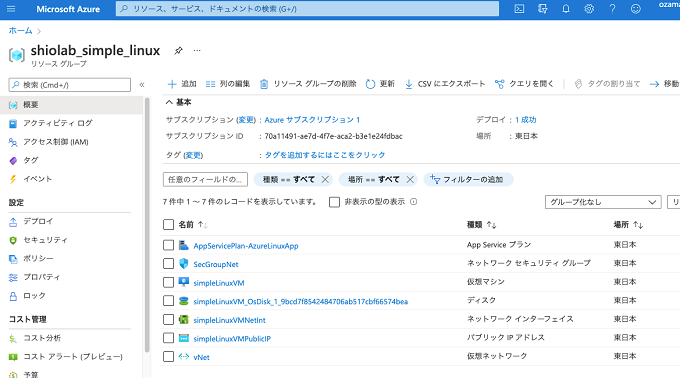Image resolution: width=680 pixels, height=378 pixels.
Task: Check the simpleLinuxVM row checkbox
Action: click(168, 282)
